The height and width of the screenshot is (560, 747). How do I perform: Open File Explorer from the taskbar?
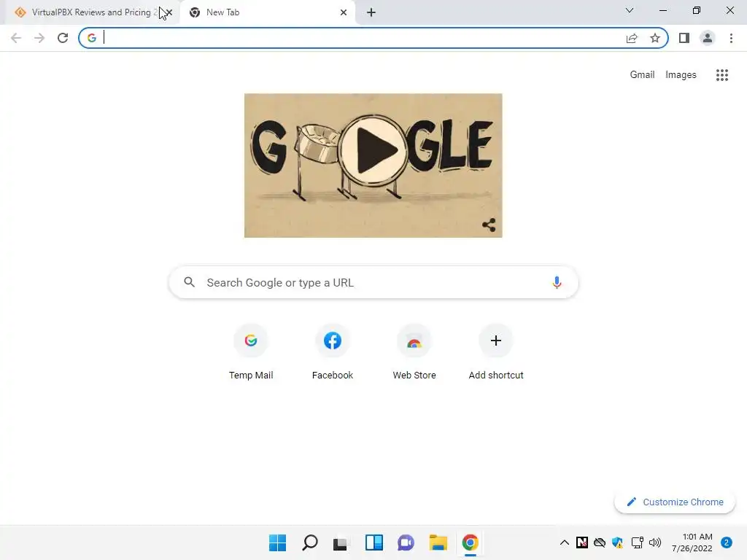coord(438,542)
